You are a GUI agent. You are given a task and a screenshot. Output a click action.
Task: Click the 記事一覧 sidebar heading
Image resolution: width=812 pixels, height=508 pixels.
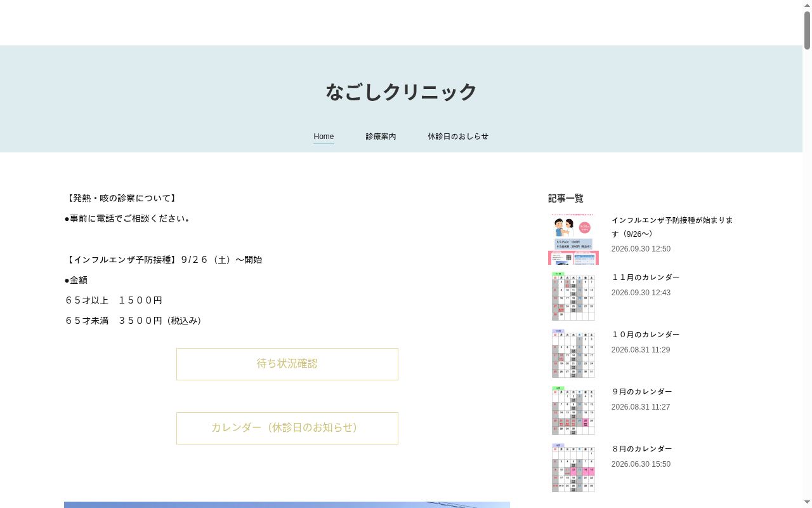[x=566, y=198]
